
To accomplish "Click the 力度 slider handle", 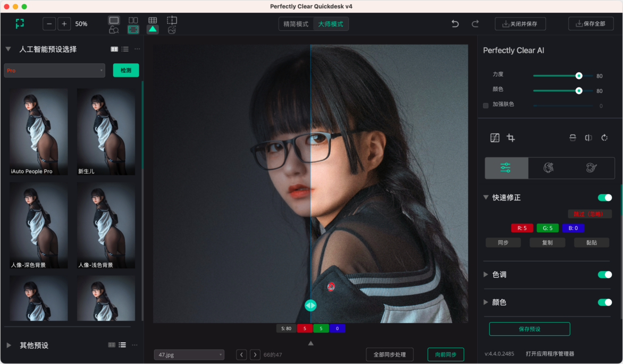I will 579,75.
